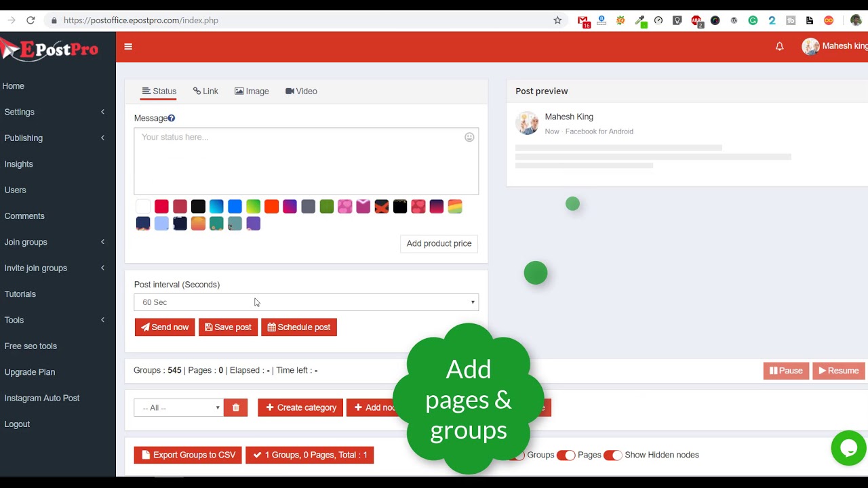Expand the Tools sidebar menu

pyautogui.click(x=58, y=320)
